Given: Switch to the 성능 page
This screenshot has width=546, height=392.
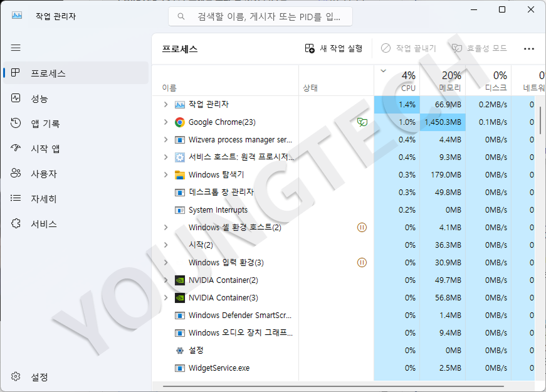Looking at the screenshot, I should tap(76, 98).
